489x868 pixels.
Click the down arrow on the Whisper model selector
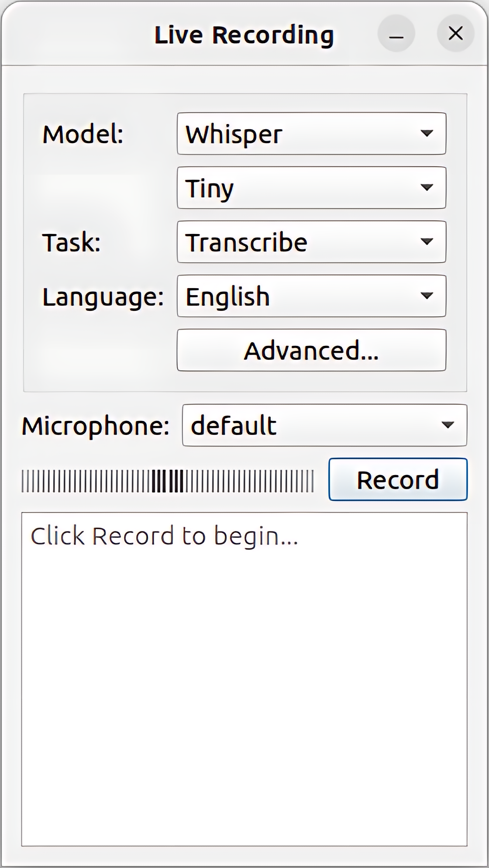[x=427, y=133]
